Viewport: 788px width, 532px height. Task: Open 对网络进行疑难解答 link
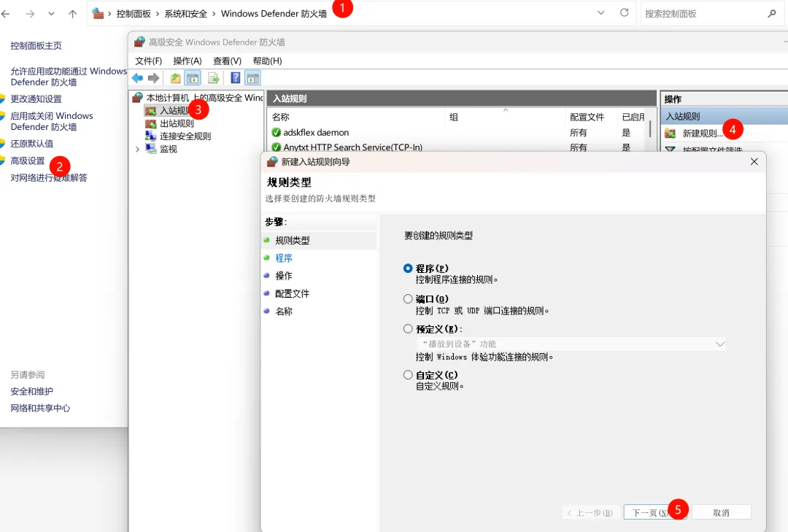tap(49, 178)
